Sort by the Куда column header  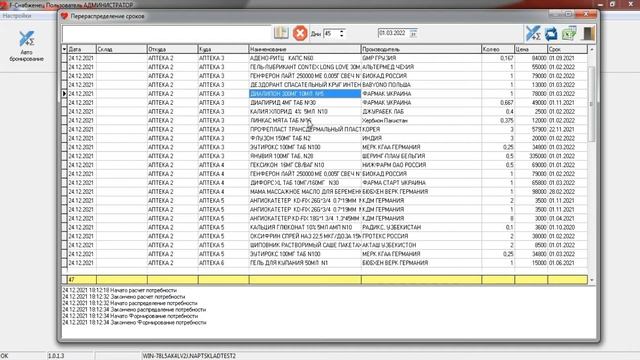tap(223, 49)
